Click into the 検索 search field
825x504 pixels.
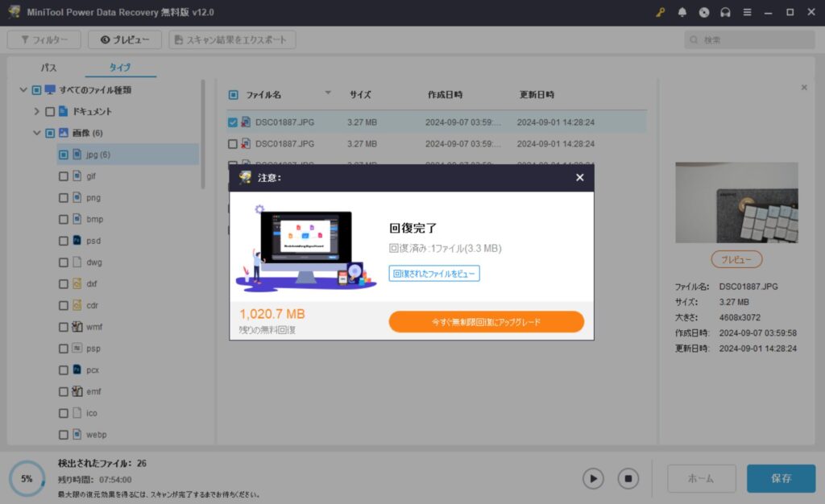coord(749,40)
